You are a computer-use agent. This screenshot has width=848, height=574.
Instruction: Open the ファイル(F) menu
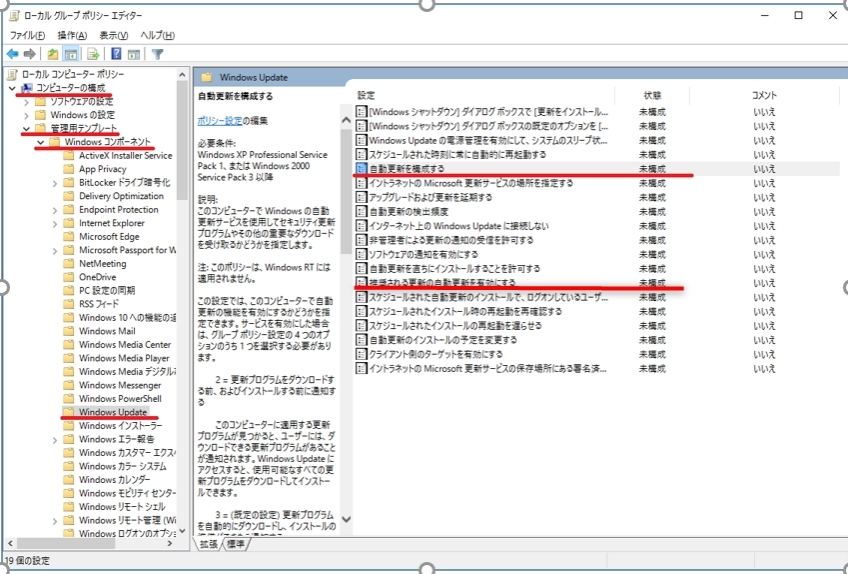tap(27, 35)
